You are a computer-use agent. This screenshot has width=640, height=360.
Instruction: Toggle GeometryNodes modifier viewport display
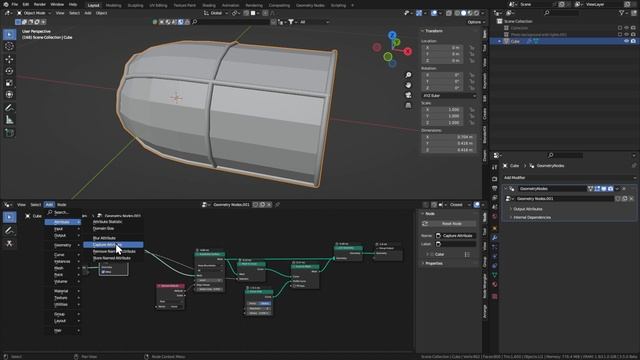[604, 189]
